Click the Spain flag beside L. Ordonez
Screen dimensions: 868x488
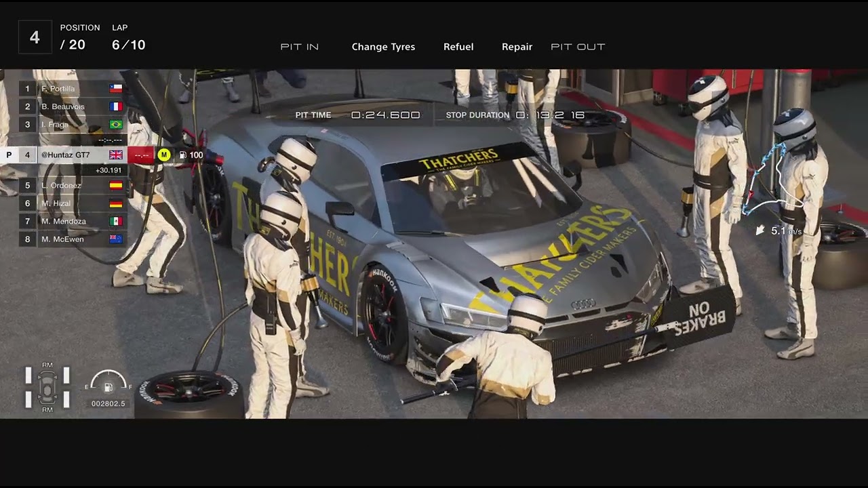[x=116, y=185]
